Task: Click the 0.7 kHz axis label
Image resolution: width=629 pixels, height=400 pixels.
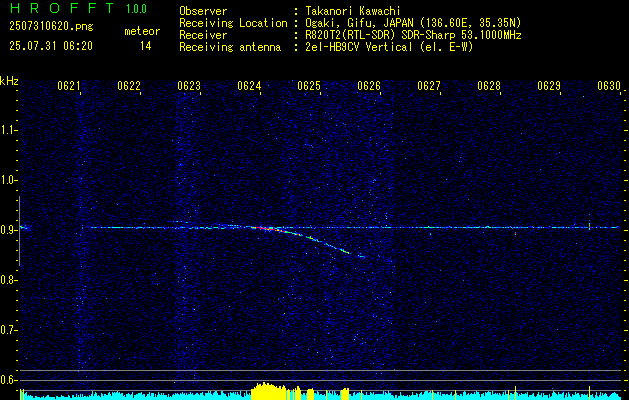Action: (x=8, y=330)
